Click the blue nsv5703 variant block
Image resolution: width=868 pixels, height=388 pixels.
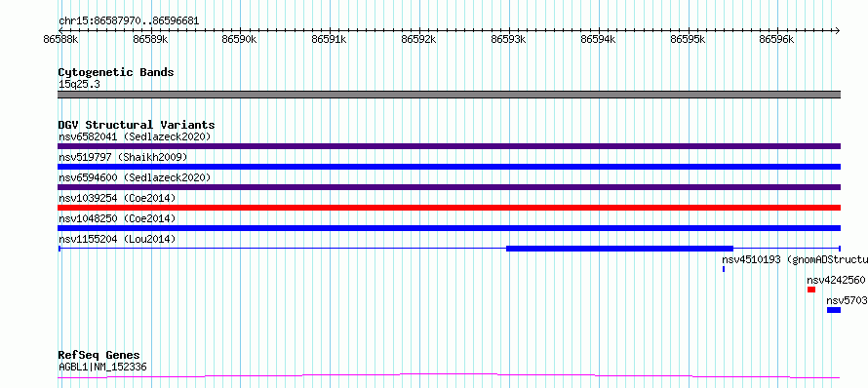click(834, 310)
